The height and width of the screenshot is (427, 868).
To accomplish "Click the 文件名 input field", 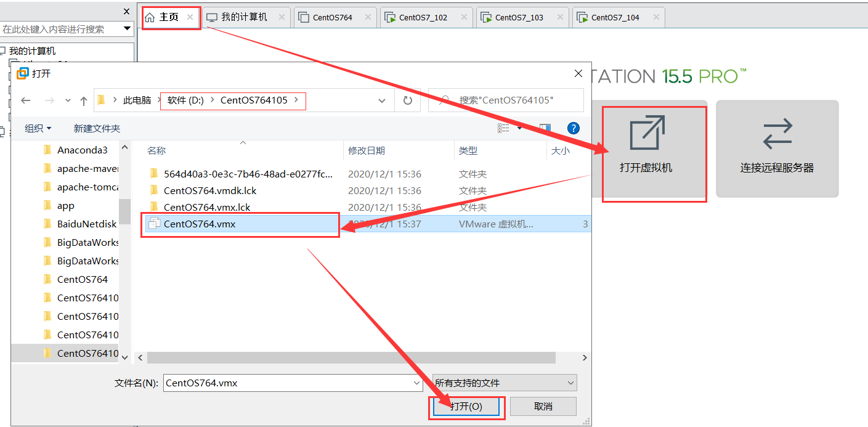I will 287,383.
